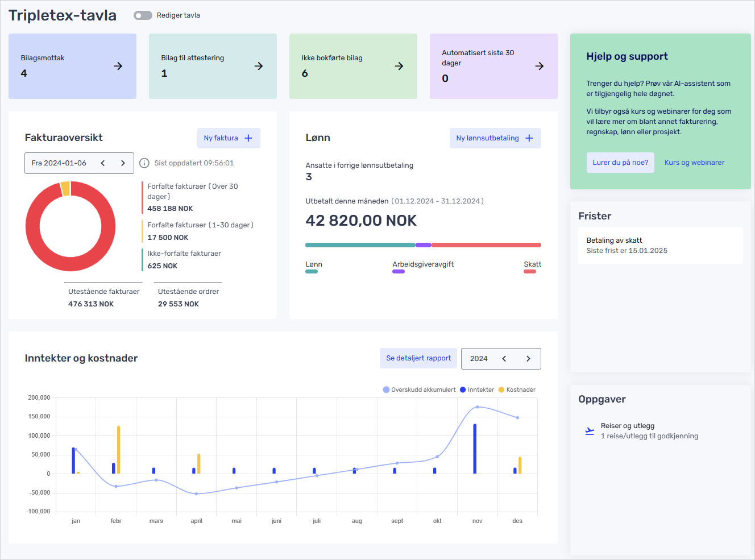Image resolution: width=755 pixels, height=560 pixels.
Task: Click the info icon beside Sist oppdatert
Action: tap(144, 163)
